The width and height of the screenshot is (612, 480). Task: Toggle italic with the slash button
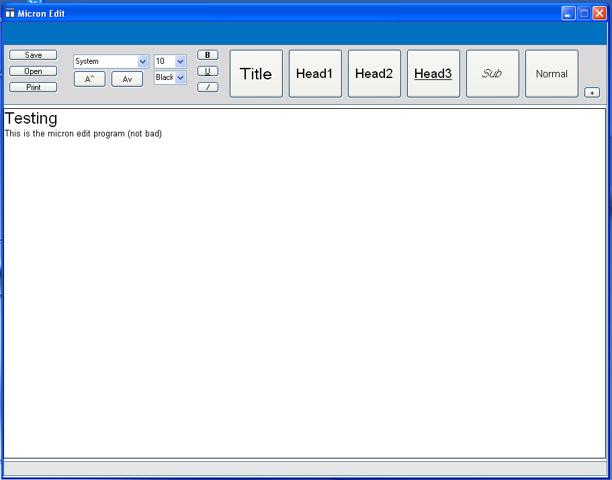(x=207, y=87)
